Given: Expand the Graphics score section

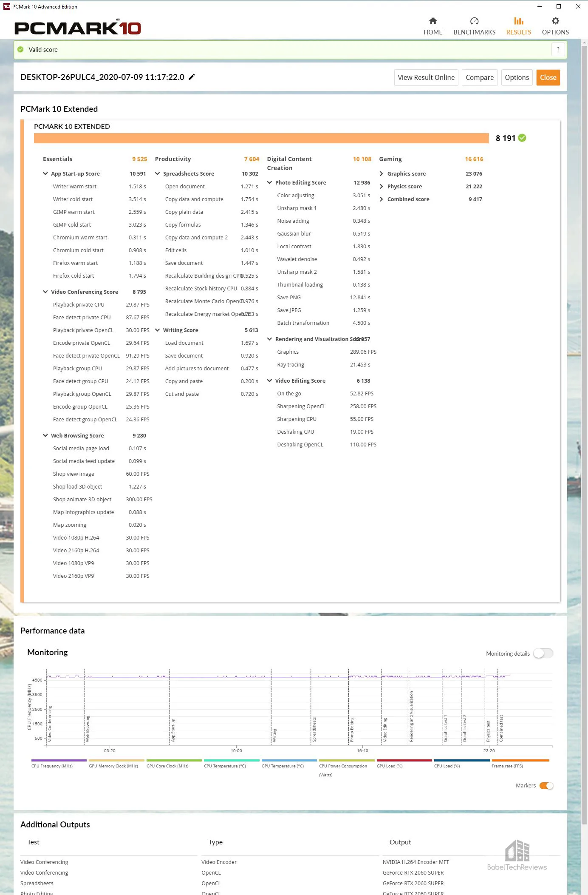Looking at the screenshot, I should 382,173.
